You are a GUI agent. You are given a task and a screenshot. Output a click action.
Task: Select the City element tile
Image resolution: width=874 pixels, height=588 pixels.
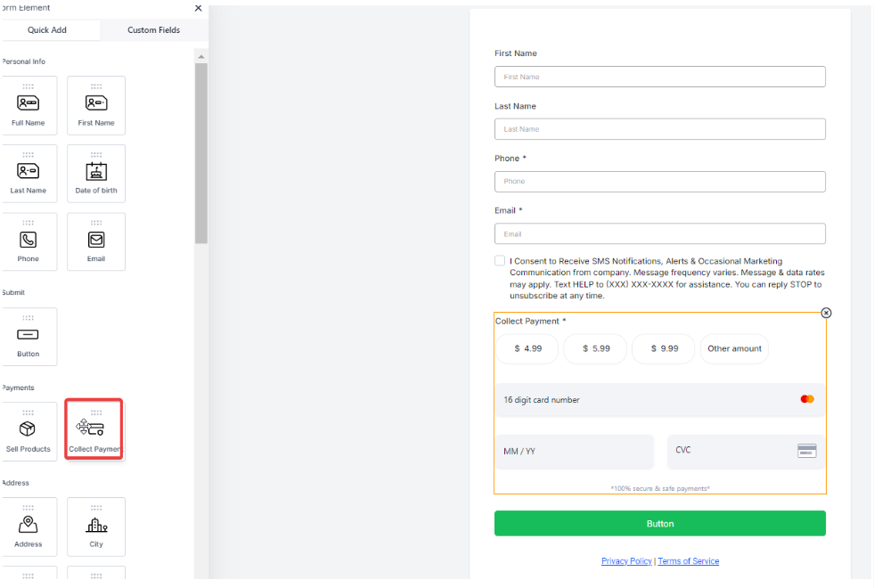(x=96, y=527)
